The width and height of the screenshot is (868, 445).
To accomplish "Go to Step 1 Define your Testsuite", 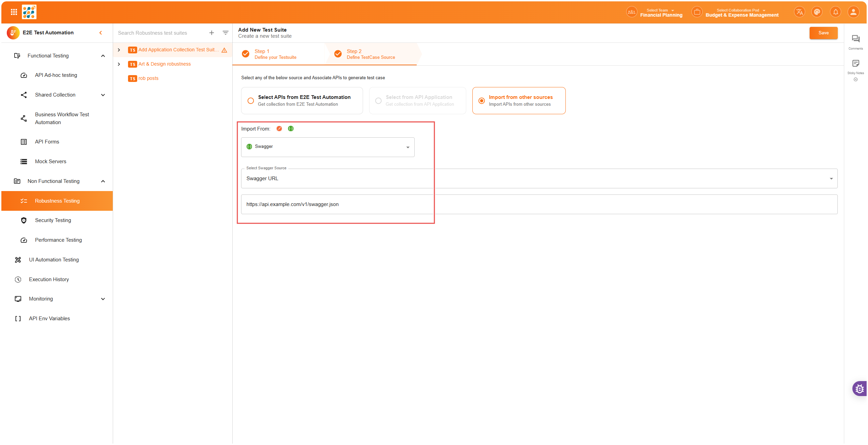I will pos(275,54).
